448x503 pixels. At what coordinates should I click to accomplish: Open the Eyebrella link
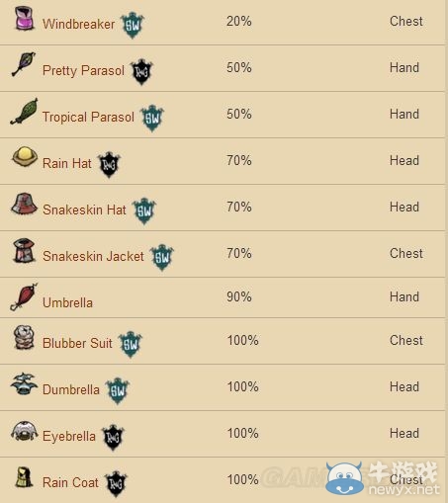coord(69,437)
